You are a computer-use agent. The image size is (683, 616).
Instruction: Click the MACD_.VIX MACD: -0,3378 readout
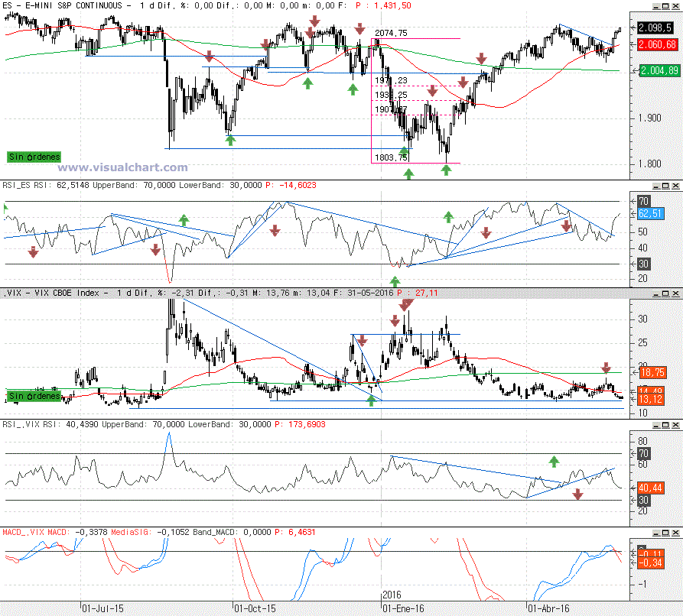pyautogui.click(x=55, y=532)
